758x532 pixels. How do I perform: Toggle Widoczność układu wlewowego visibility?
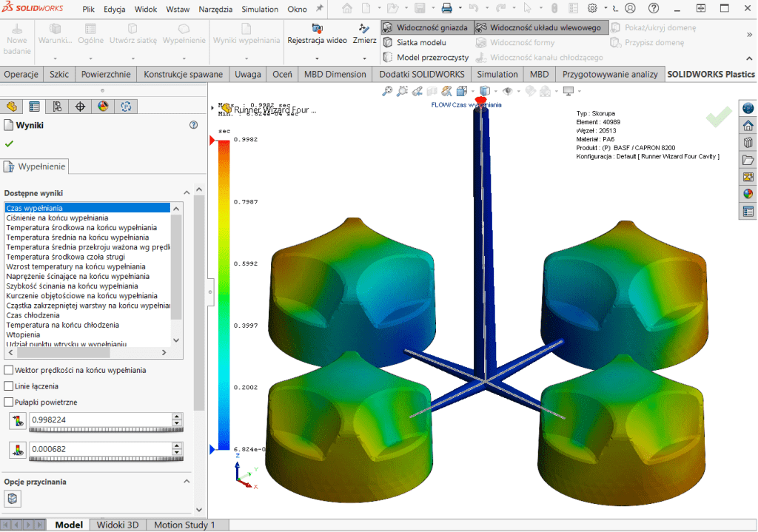(540, 27)
